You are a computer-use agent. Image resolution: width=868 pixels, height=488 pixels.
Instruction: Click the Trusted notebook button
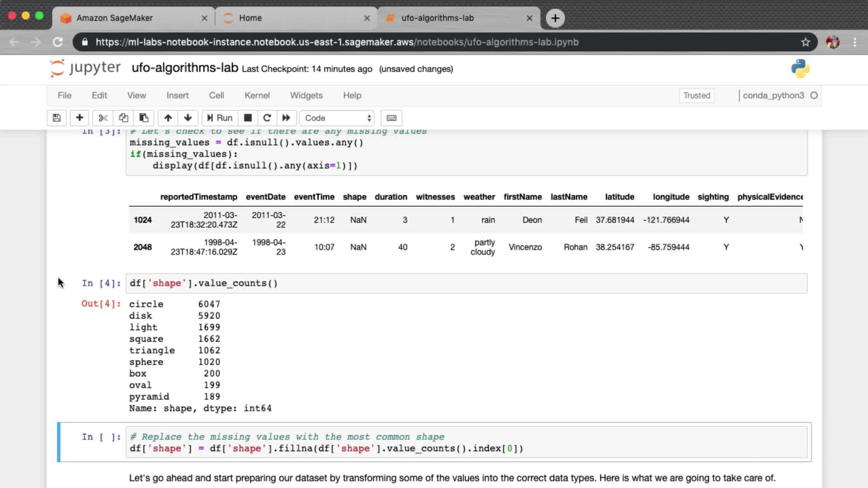tap(696, 95)
